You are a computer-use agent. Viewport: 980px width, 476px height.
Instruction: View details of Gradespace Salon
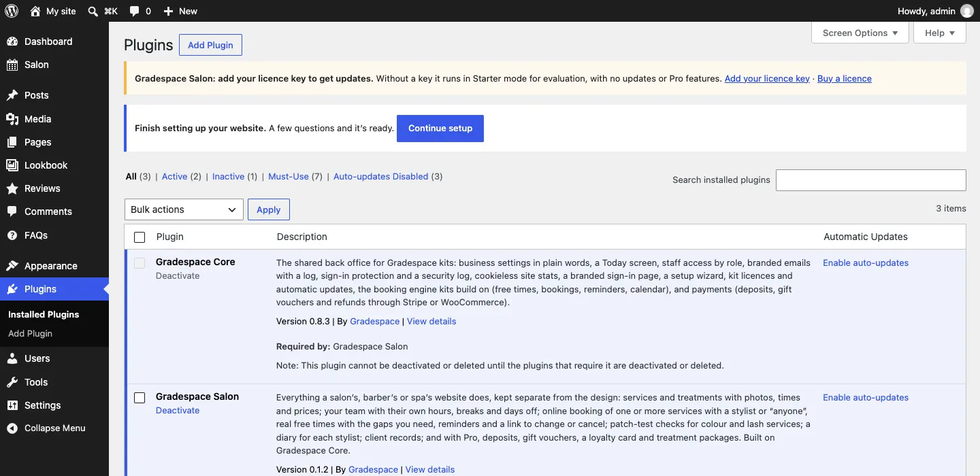coord(430,469)
